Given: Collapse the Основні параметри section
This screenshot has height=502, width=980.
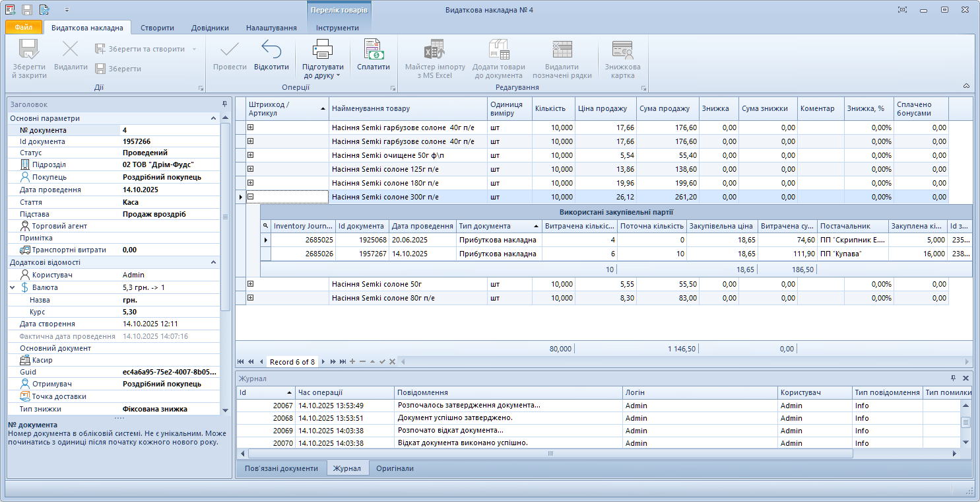Looking at the screenshot, I should tap(213, 118).
